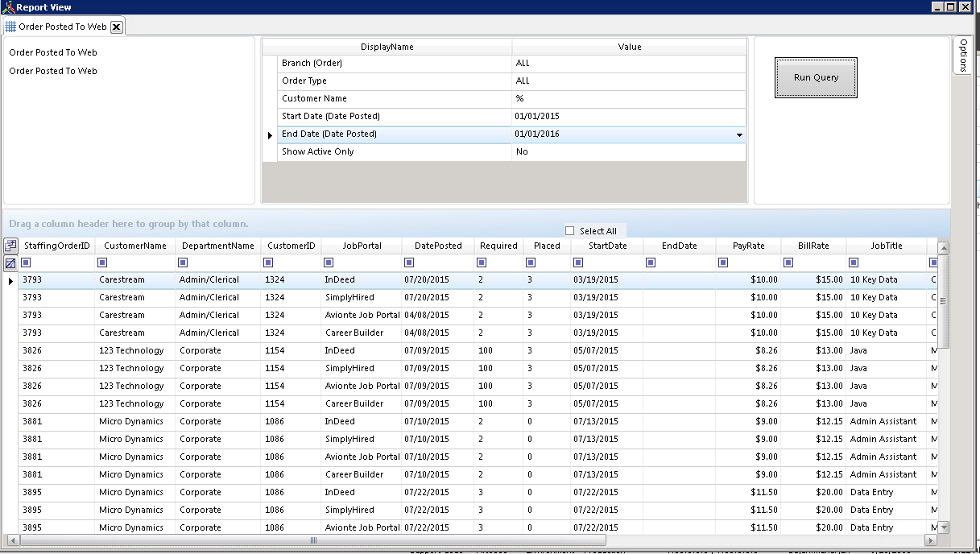Click horizontal scrollbar right arrow
Image resolution: width=980 pixels, height=554 pixels.
tap(931, 540)
